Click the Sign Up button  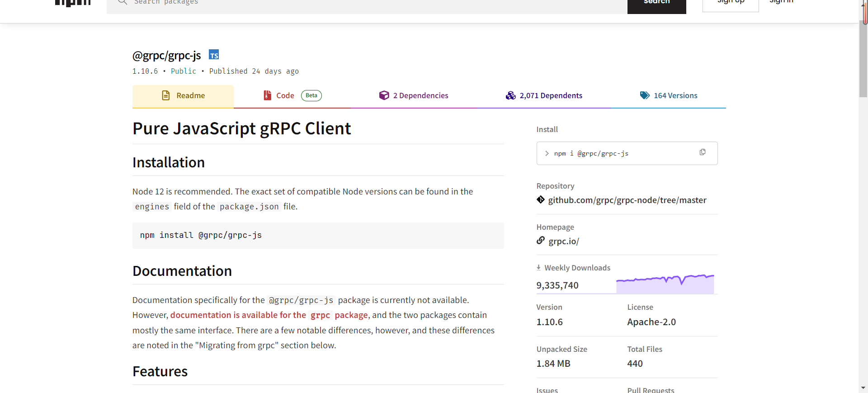pos(731,4)
